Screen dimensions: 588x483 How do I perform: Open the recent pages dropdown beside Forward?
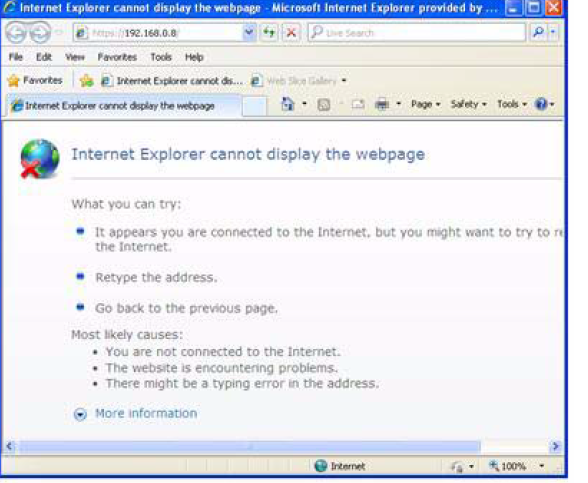[59, 33]
